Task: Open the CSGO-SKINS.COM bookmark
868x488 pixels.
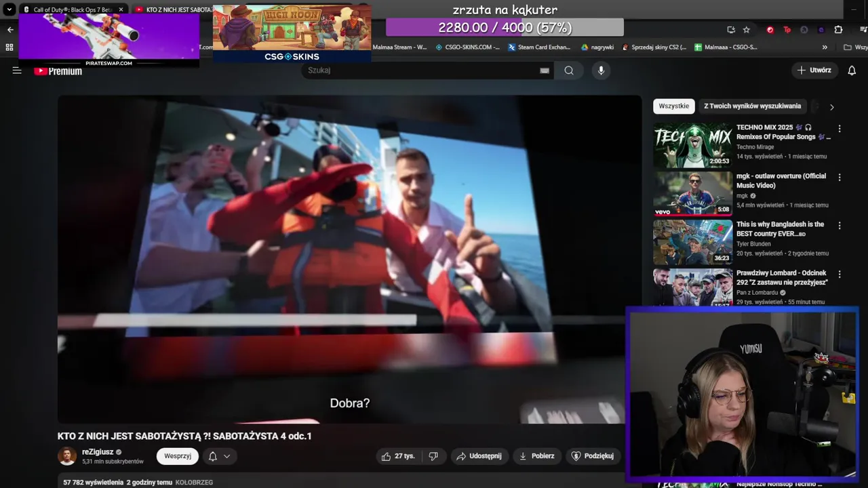Action: [467, 47]
